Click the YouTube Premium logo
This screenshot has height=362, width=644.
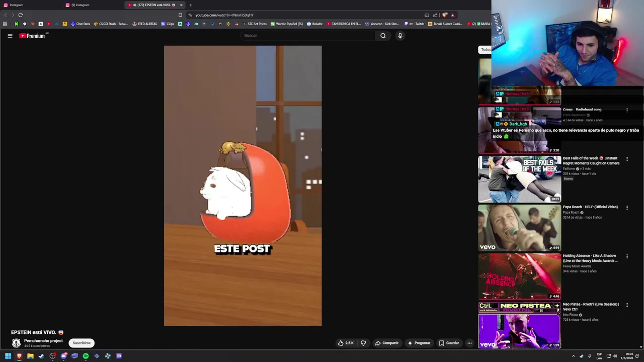tap(32, 36)
